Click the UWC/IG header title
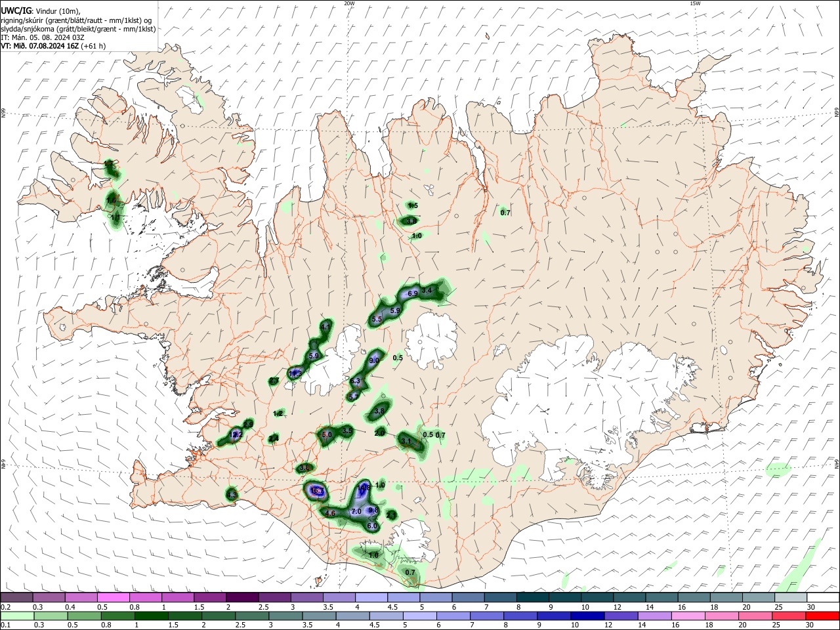The height and width of the screenshot is (630, 840). (16, 10)
